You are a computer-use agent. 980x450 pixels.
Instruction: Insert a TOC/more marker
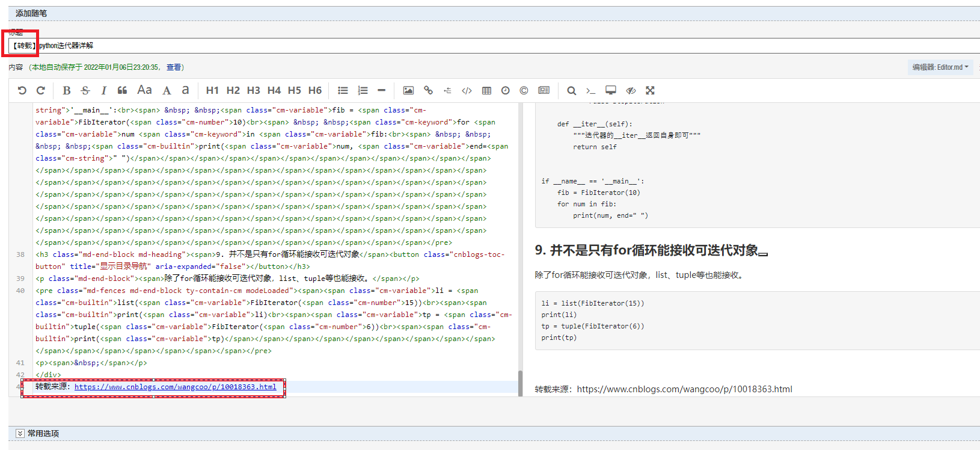click(447, 90)
